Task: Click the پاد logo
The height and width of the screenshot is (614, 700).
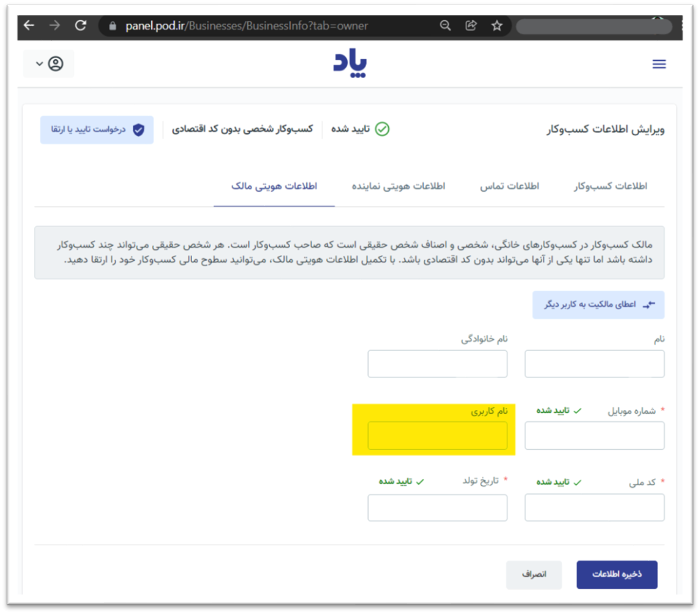Action: 350,64
